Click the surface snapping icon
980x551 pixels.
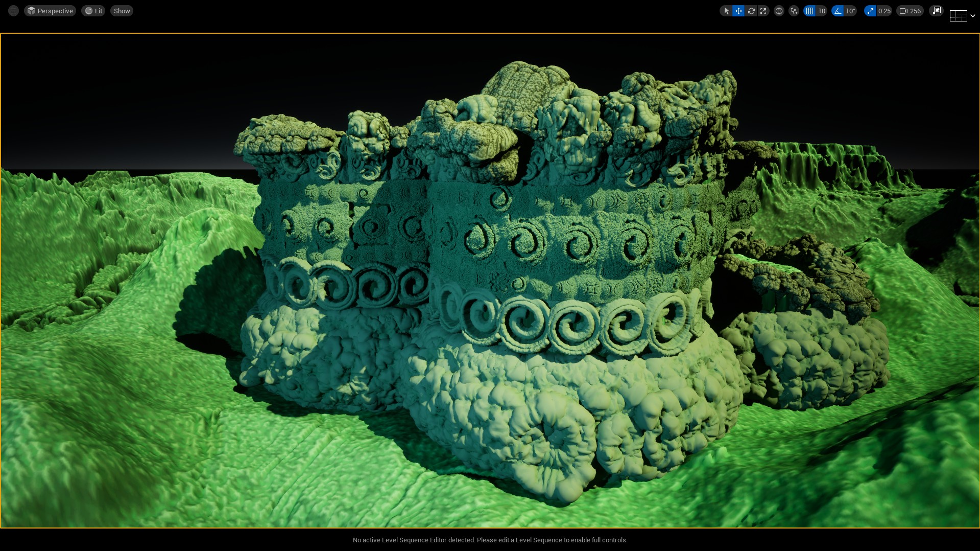click(x=794, y=11)
